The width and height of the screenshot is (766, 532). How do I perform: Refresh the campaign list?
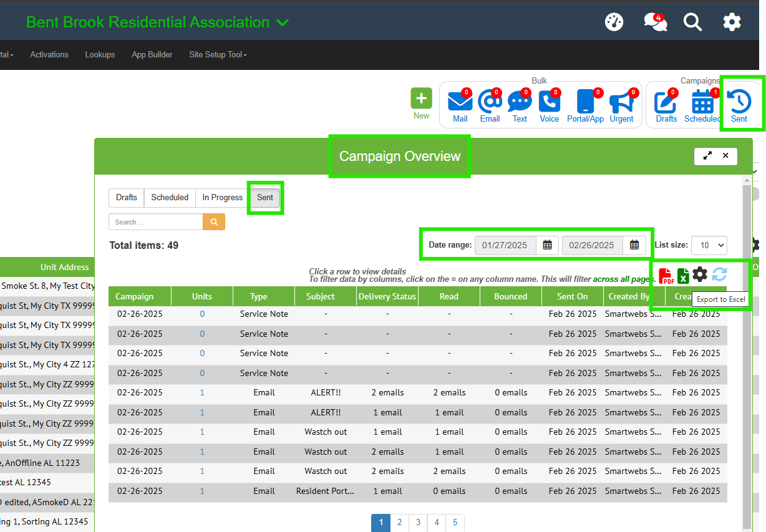point(719,274)
